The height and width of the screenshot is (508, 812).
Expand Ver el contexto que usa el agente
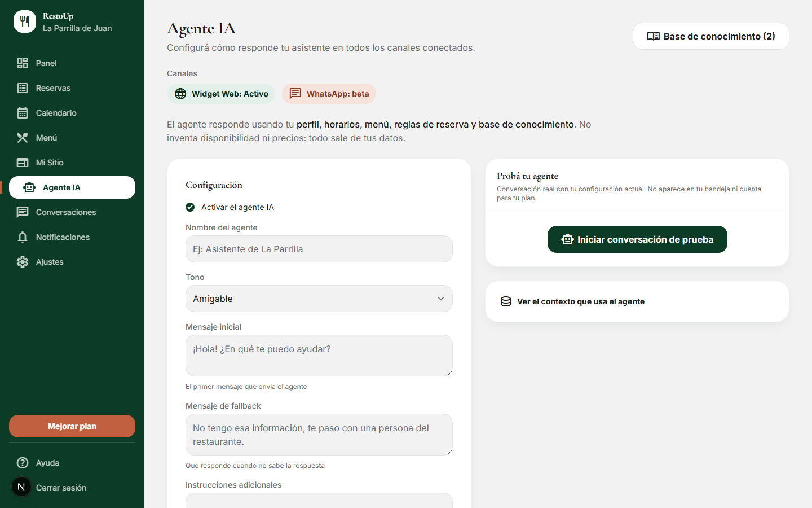point(637,301)
